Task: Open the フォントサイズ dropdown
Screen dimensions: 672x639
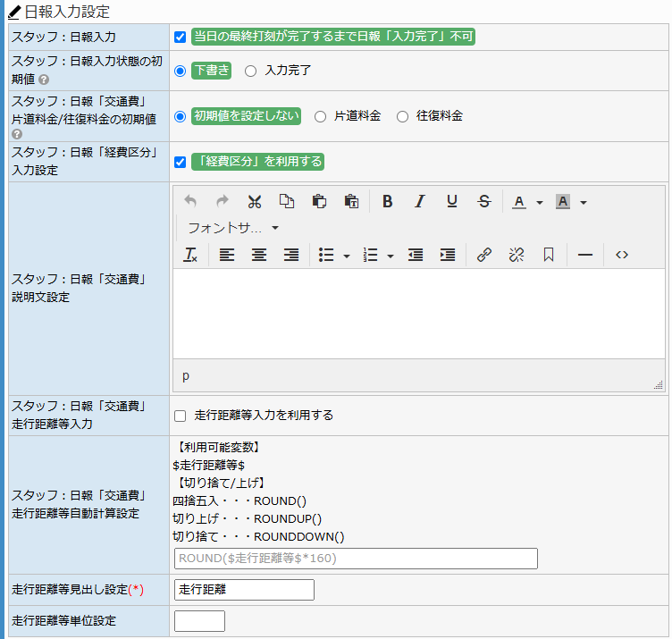Action: [x=232, y=228]
